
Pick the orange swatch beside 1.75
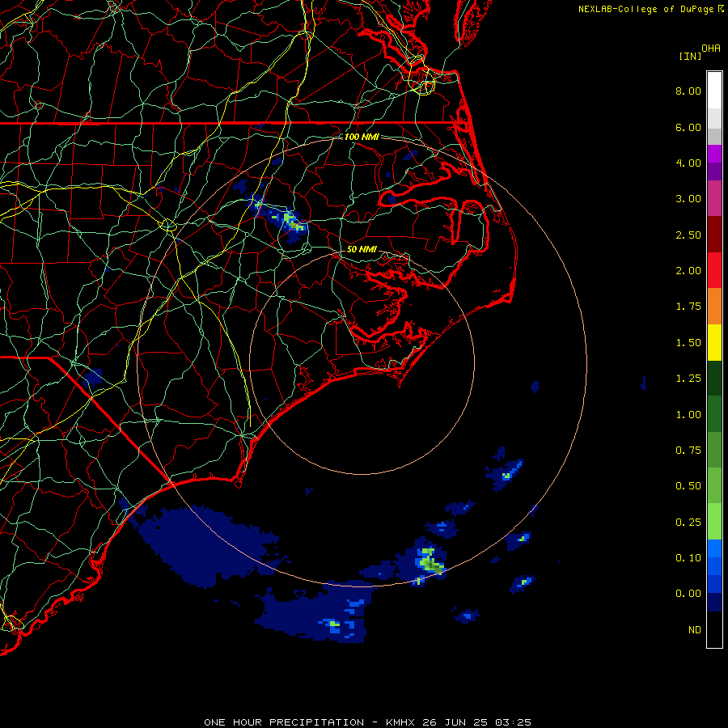714,307
